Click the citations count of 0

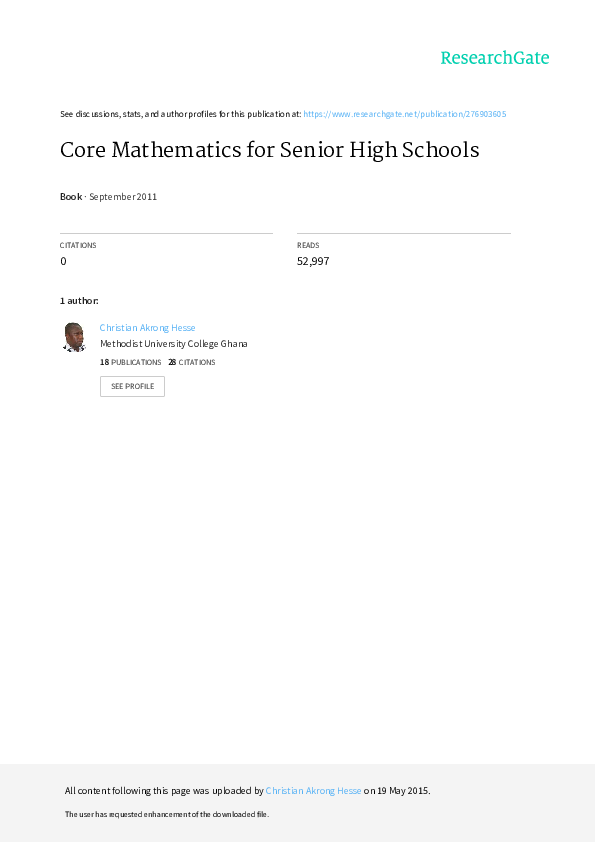(x=63, y=261)
